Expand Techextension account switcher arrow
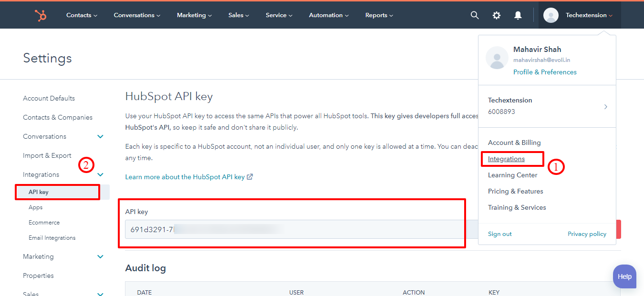 pos(606,107)
